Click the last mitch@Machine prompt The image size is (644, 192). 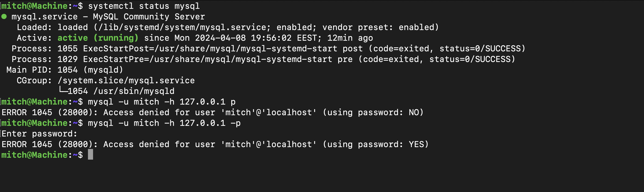pos(42,155)
